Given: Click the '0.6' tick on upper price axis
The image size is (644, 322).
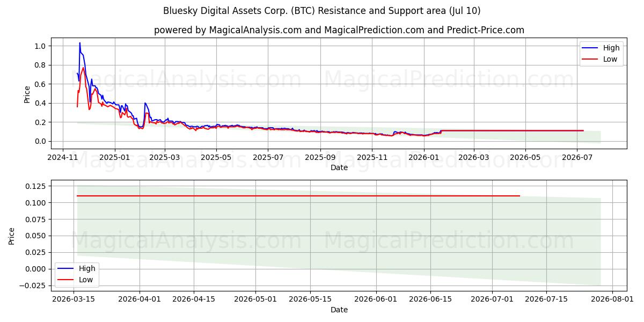Looking at the screenshot, I should (41, 84).
